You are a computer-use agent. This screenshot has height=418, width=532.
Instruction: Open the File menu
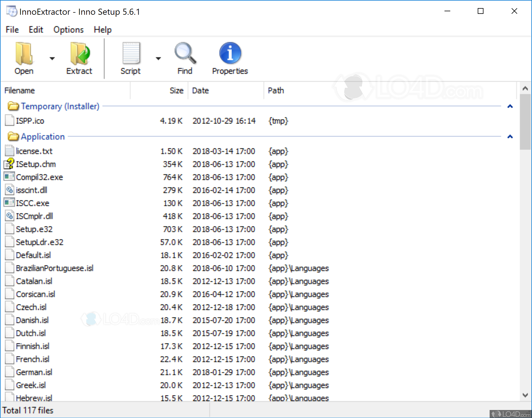coord(12,29)
